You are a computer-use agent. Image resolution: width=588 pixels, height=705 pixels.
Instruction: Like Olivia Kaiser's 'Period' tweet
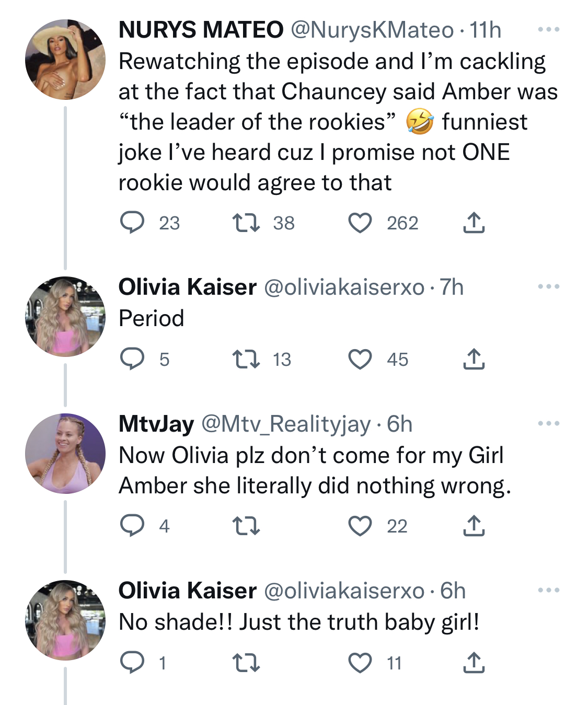point(360,360)
